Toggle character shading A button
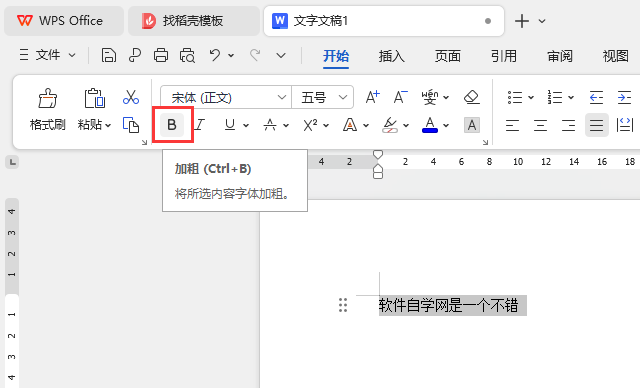This screenshot has width=640, height=388. click(x=472, y=125)
